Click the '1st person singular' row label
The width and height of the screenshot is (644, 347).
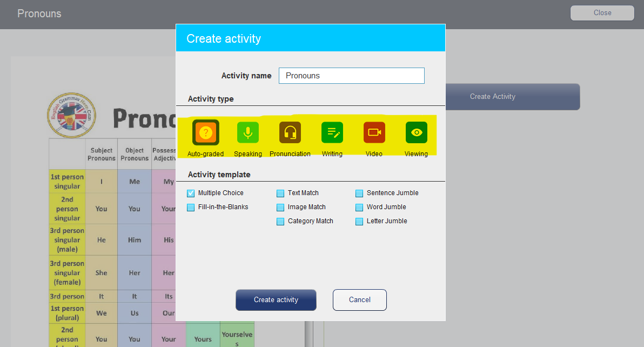point(67,181)
